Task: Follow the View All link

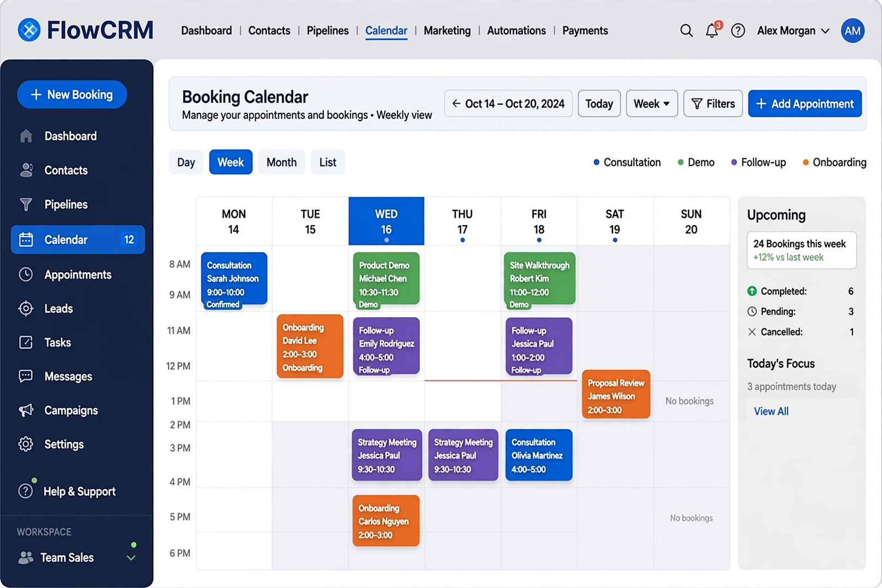Action: pos(771,411)
